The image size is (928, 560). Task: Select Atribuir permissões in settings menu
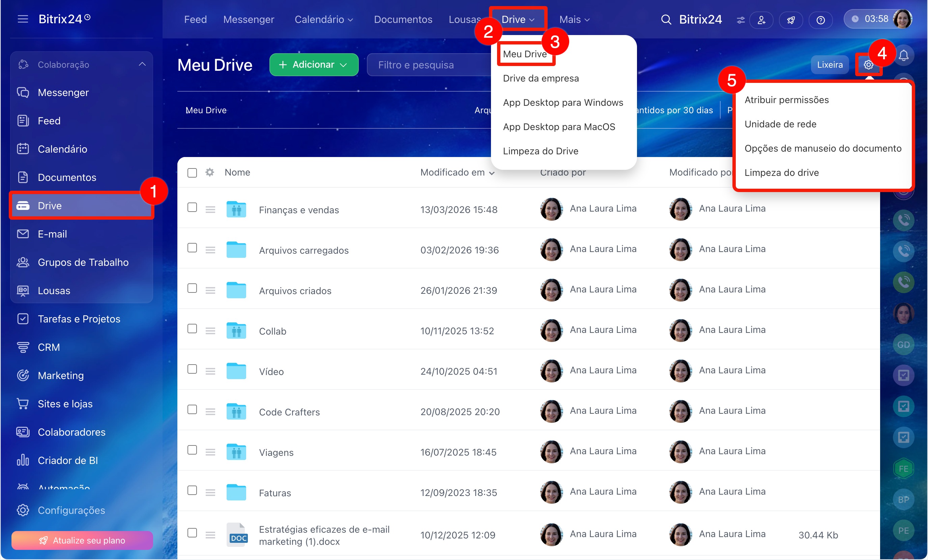point(786,100)
